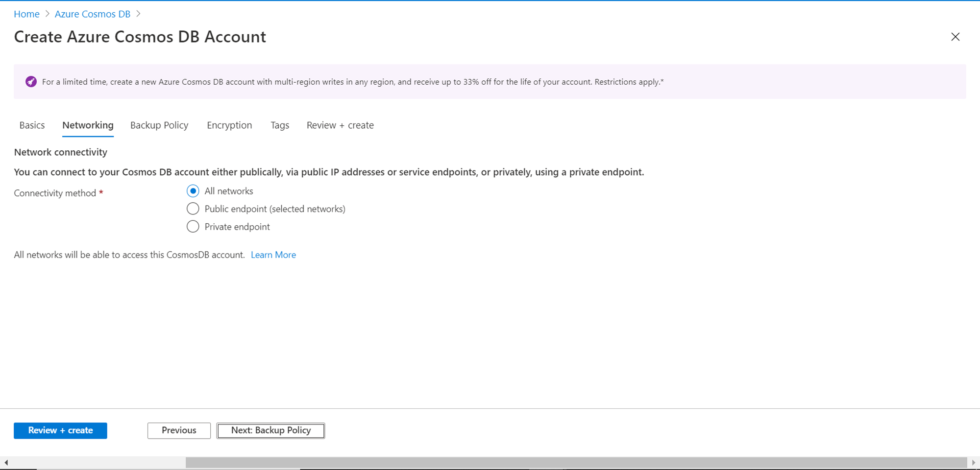Click the left scroll arrow

(x=6, y=463)
